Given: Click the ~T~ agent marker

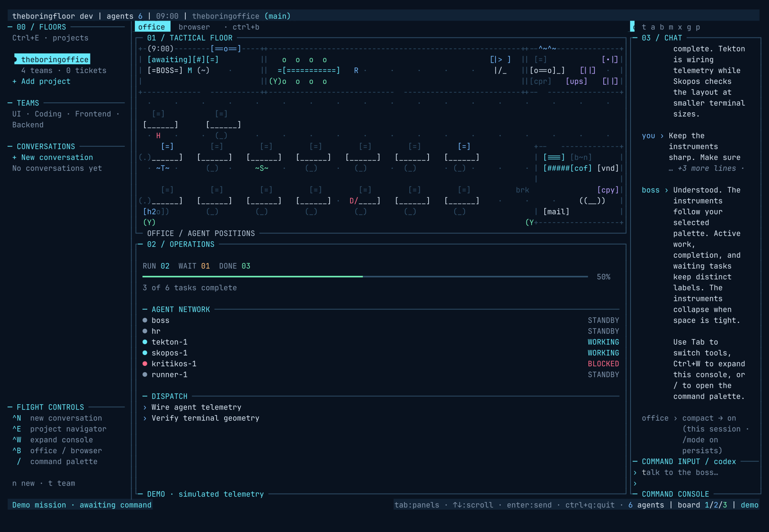Looking at the screenshot, I should tap(163, 168).
